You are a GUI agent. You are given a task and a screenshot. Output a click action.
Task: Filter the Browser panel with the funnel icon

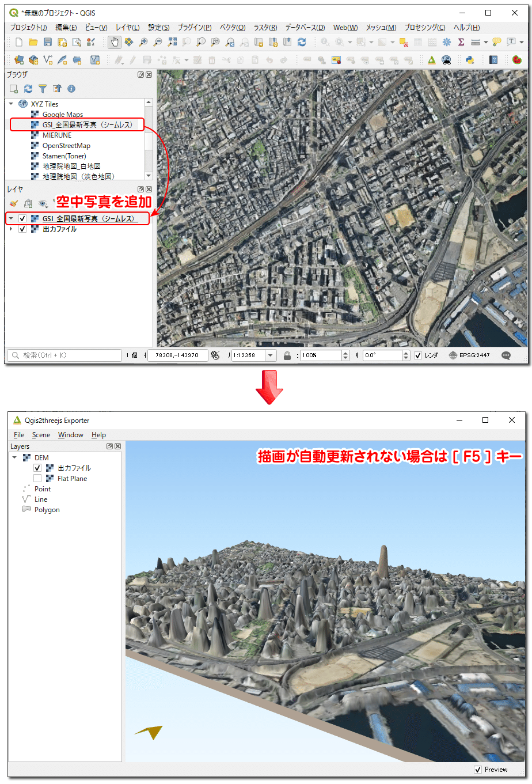pos(43,89)
